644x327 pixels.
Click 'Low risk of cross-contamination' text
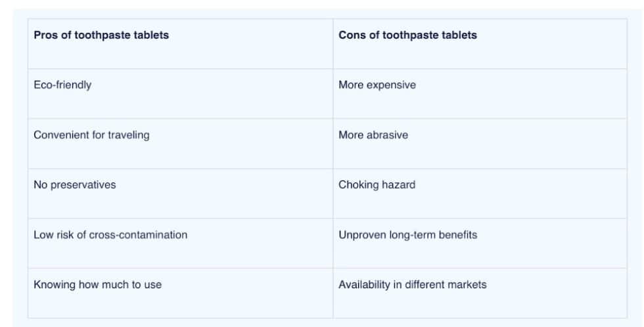tap(110, 235)
